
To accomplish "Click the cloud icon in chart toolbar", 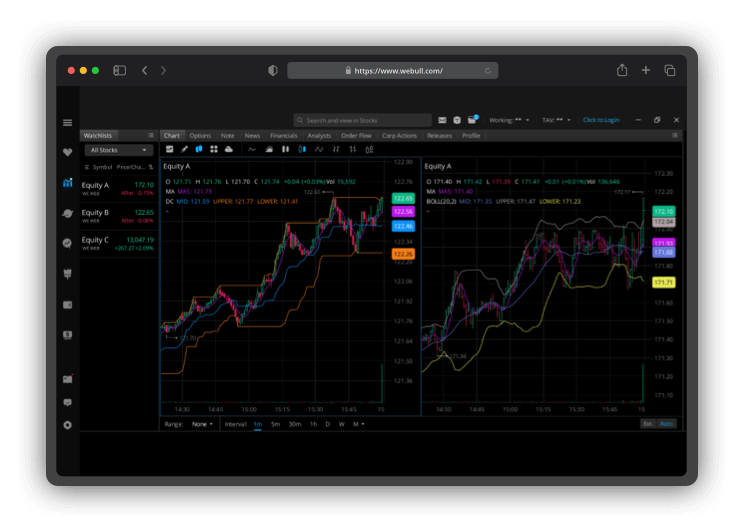I will click(x=229, y=149).
